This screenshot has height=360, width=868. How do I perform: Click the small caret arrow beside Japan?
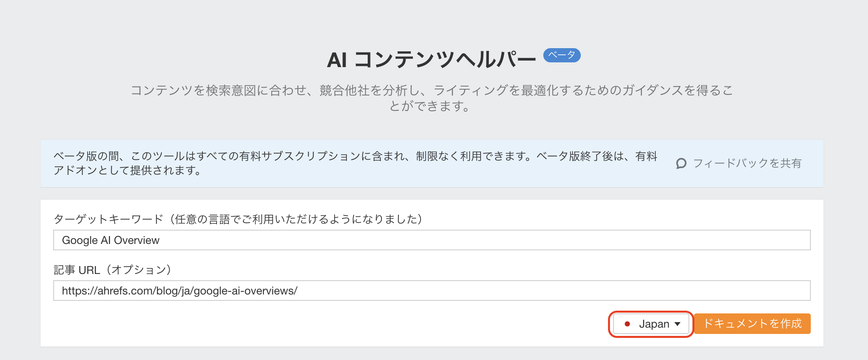click(677, 324)
